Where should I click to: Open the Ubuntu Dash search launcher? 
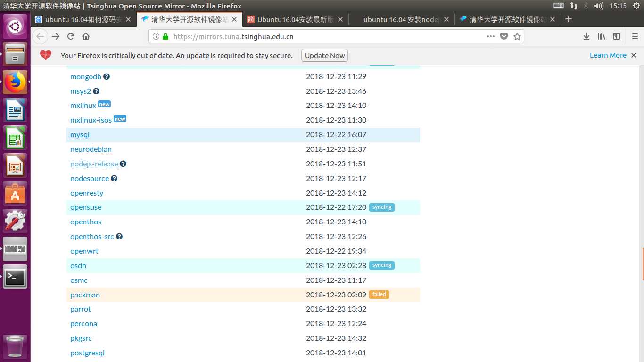coord(15,26)
